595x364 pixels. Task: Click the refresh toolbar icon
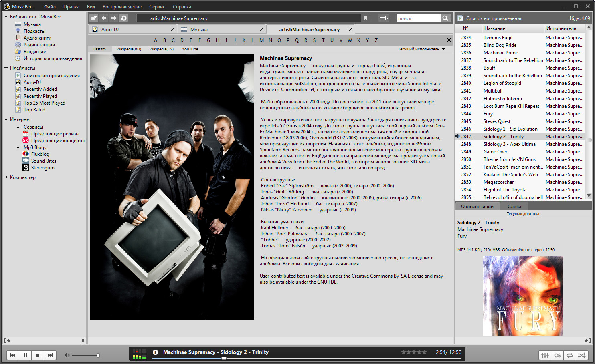click(x=124, y=18)
